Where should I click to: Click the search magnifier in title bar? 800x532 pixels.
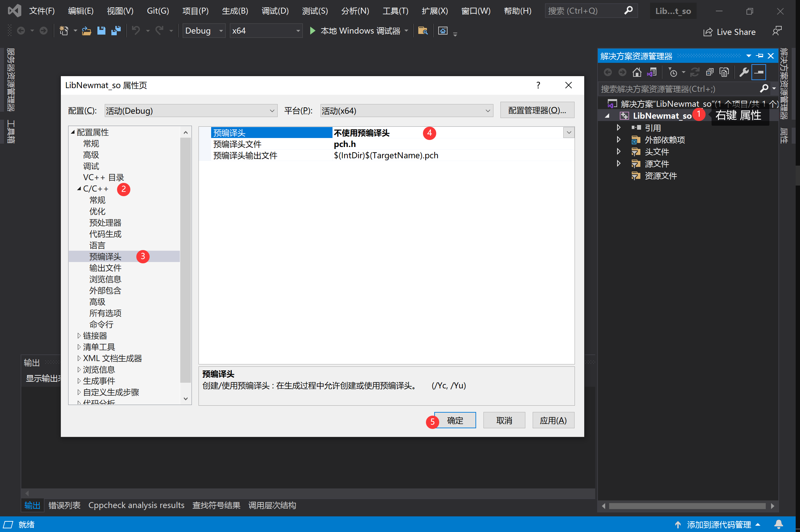(628, 11)
